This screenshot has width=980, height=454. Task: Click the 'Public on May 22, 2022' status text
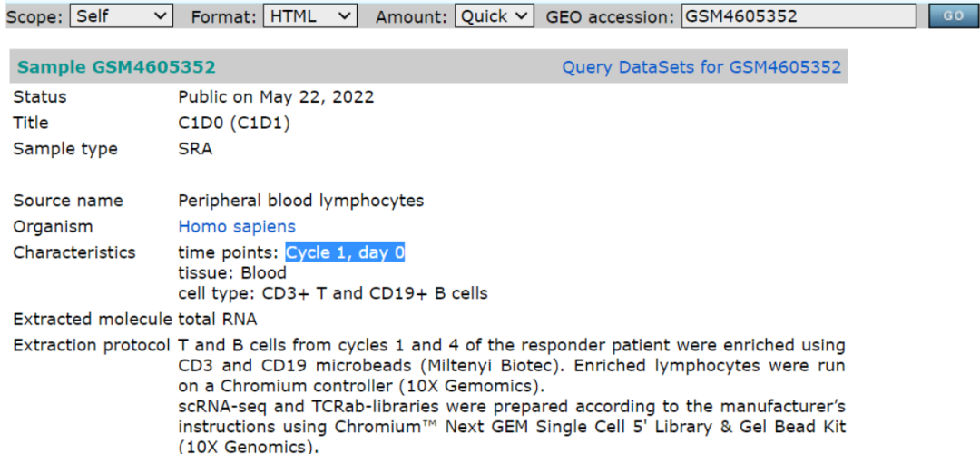[x=276, y=96]
